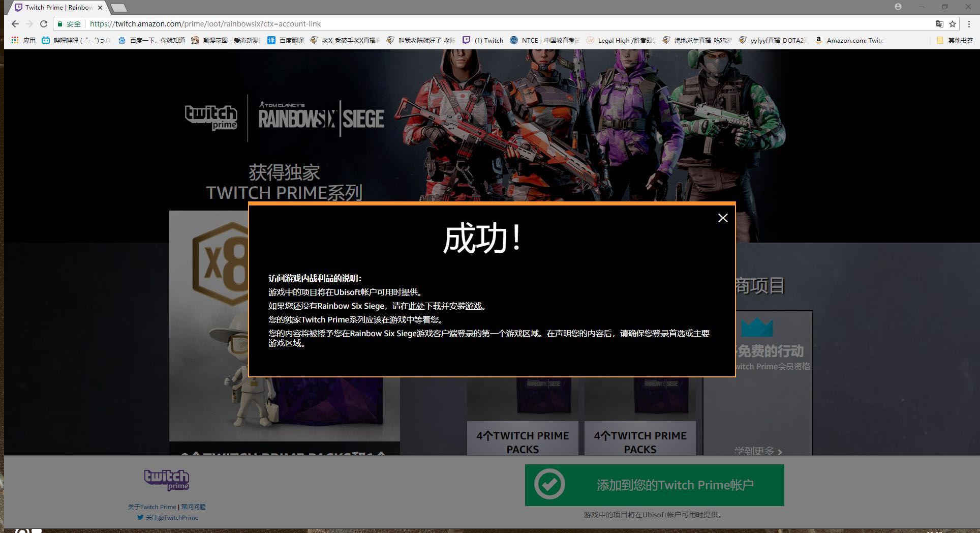Open the 動漫花園 bookmark
This screenshot has width=980, height=533.
[x=226, y=40]
